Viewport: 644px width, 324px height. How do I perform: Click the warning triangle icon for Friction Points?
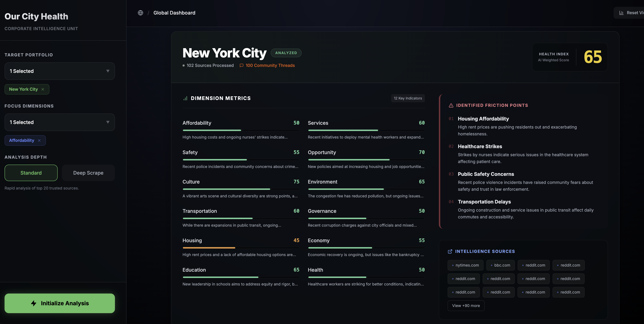pos(451,105)
